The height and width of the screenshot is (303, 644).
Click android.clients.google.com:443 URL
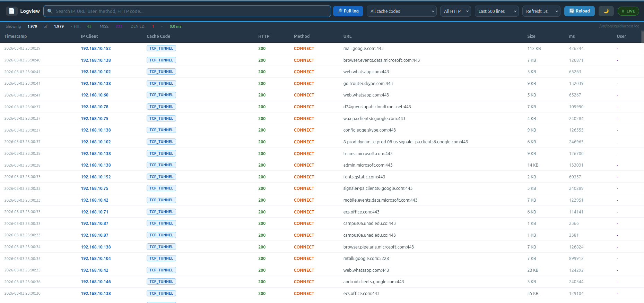click(x=374, y=282)
